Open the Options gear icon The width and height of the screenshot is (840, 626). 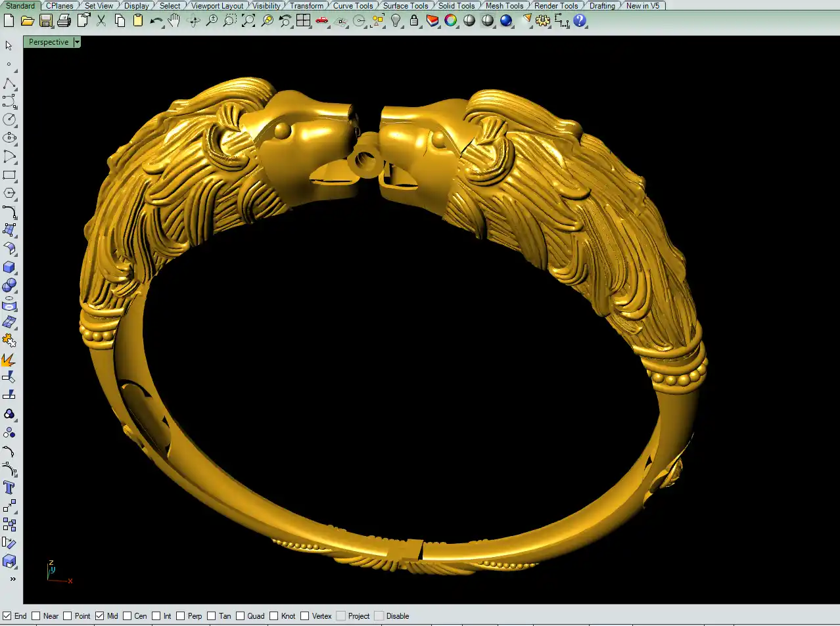(543, 20)
